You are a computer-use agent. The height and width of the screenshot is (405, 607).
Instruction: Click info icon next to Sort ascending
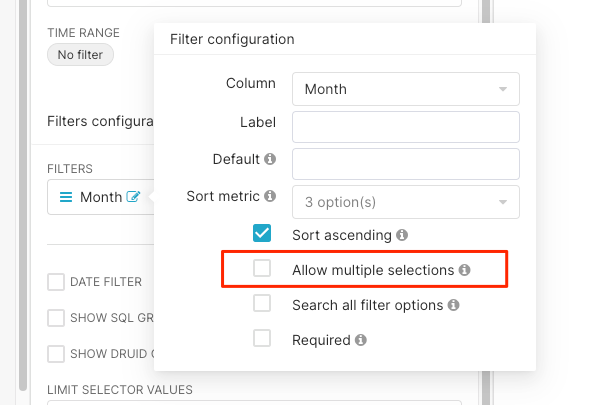point(402,235)
